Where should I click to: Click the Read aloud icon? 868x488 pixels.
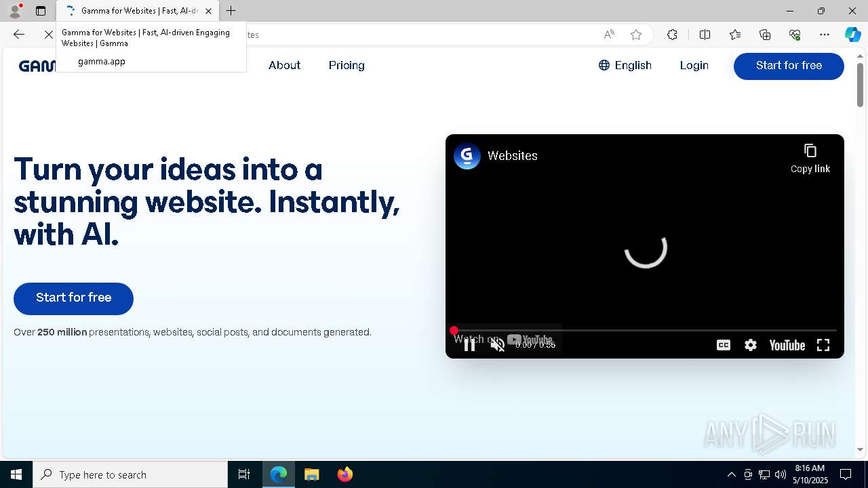tap(609, 35)
